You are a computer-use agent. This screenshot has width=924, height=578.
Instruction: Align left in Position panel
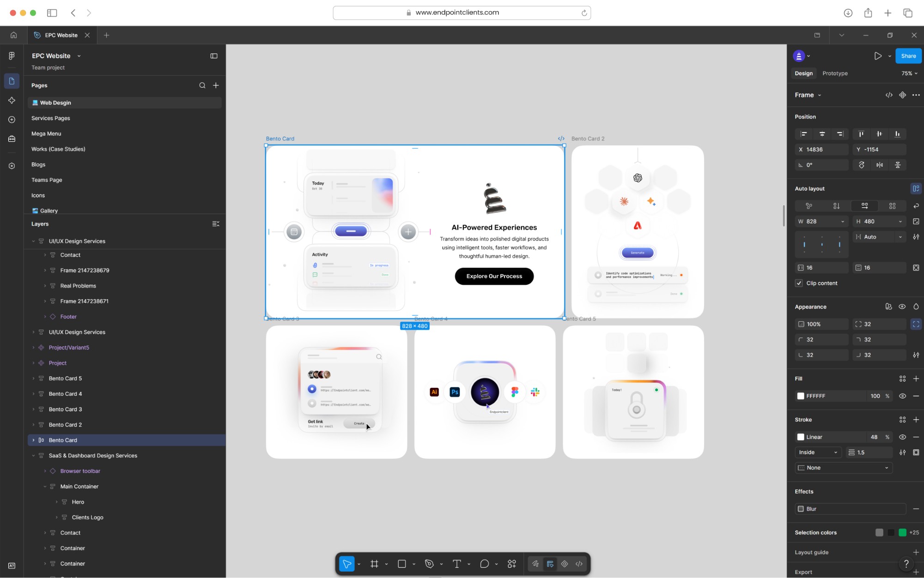pyautogui.click(x=804, y=134)
